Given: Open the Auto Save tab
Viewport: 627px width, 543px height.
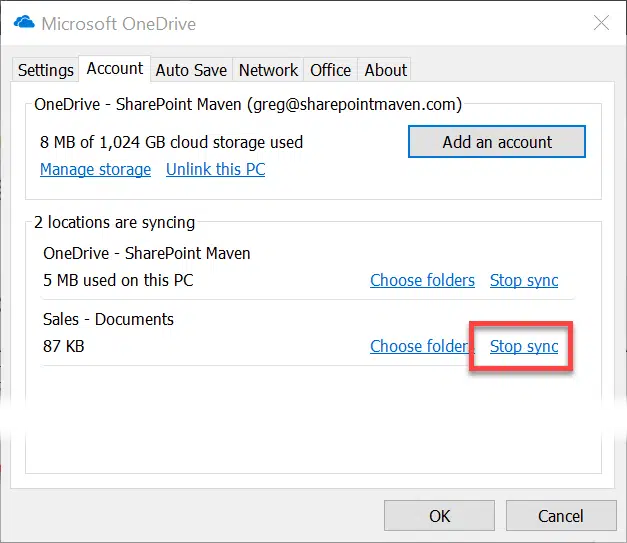Looking at the screenshot, I should pyautogui.click(x=191, y=70).
